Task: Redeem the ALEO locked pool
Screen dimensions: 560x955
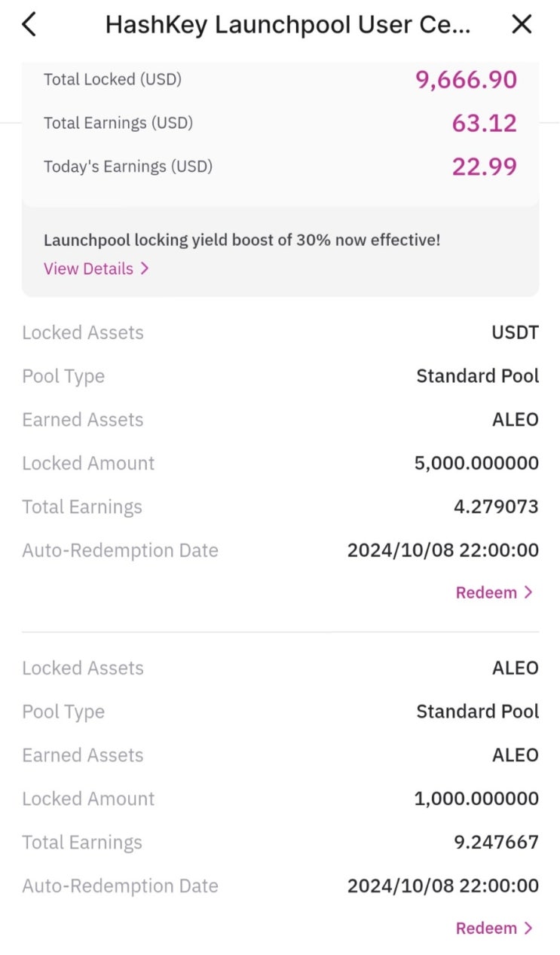Action: (486, 928)
